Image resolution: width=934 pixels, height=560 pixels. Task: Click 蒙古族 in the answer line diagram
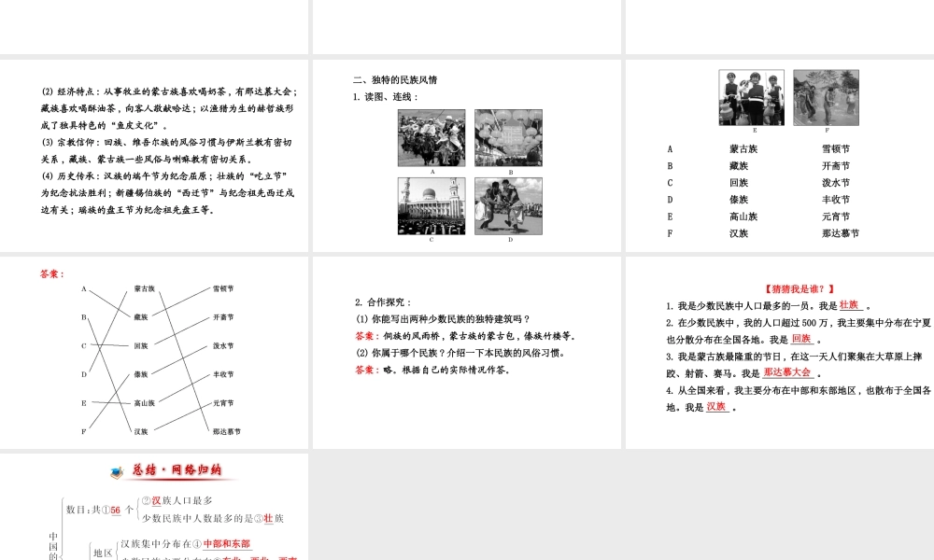144,288
